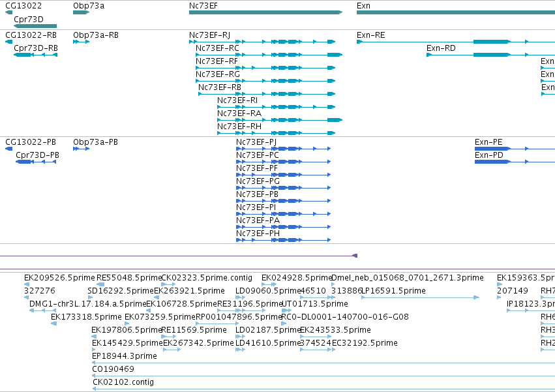This screenshot has height=392, width=555.
Task: Click EST label EC32192.5prime
Action: (x=365, y=343)
